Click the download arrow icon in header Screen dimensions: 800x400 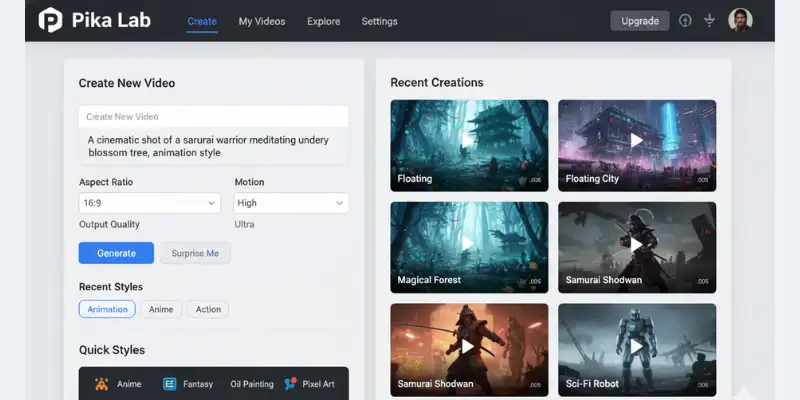(x=709, y=20)
